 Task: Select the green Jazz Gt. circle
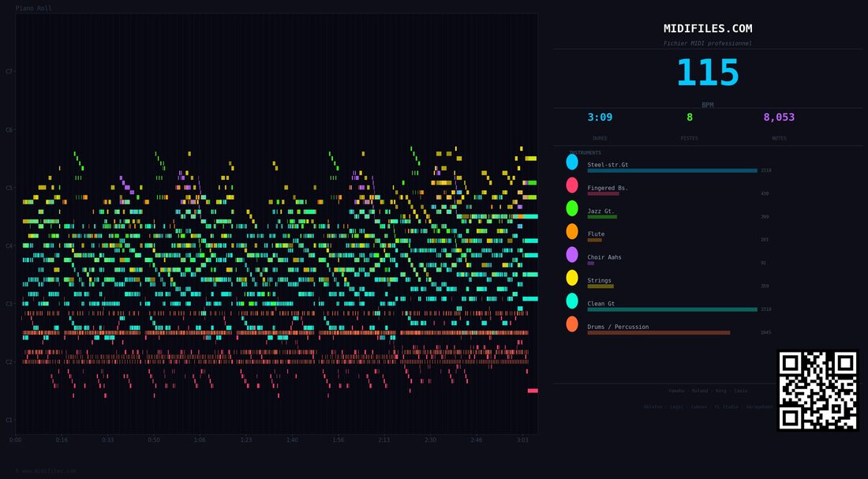[x=572, y=208]
